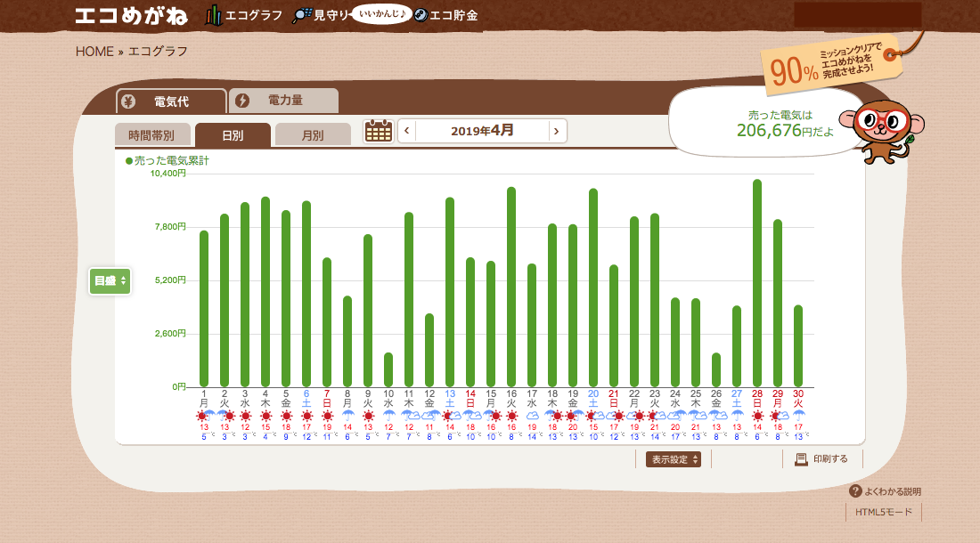
Task: Click the printer icon beside 印刷する
Action: [x=801, y=459]
